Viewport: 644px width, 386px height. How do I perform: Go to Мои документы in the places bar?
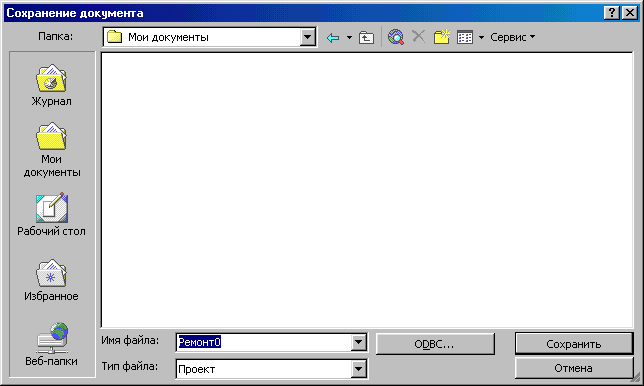[x=51, y=150]
